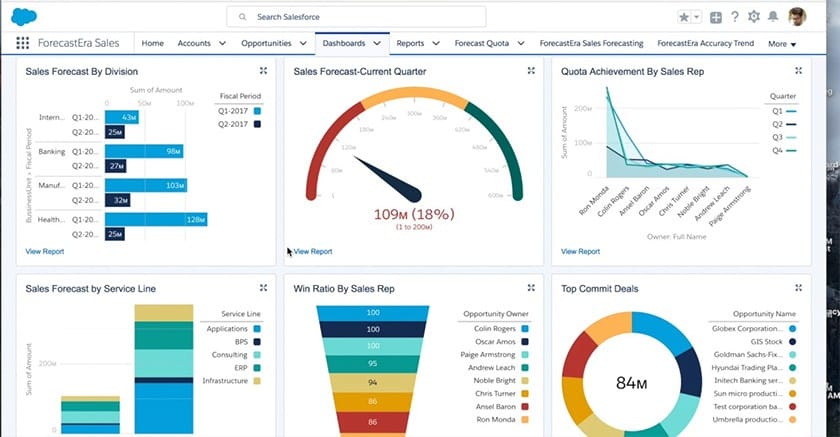
Task: Click the ERP service line legend entry
Action: (248, 368)
